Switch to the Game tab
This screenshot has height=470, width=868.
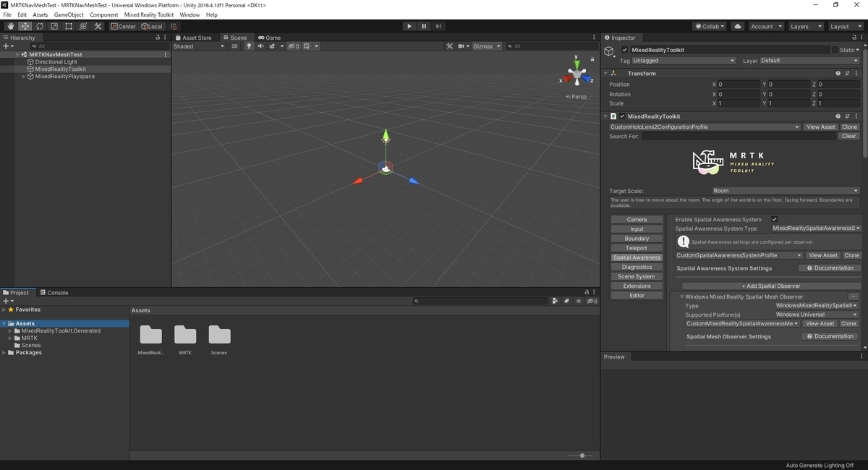269,38
